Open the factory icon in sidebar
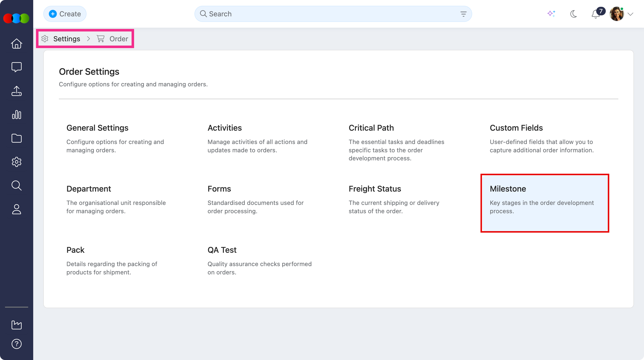Screen dimensions: 644x360 (17, 325)
